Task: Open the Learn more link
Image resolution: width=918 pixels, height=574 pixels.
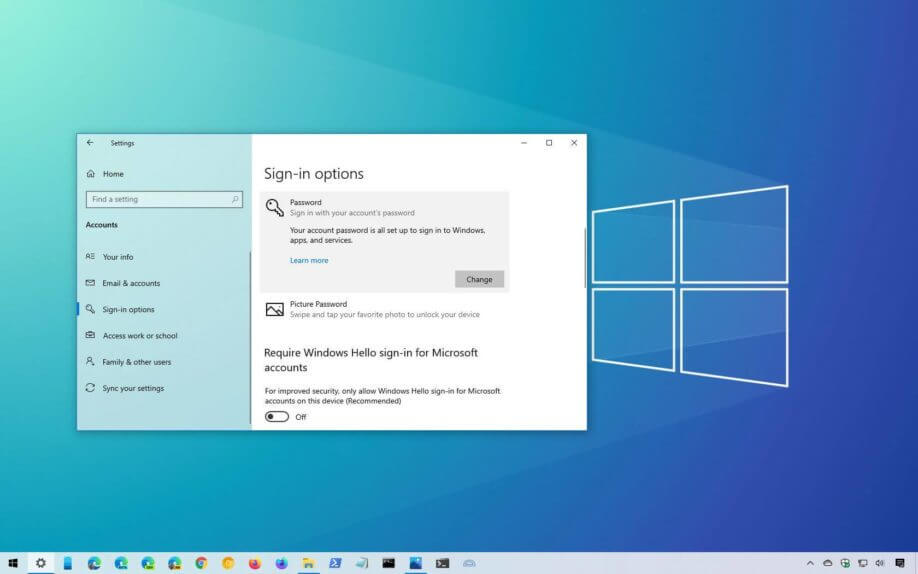Action: (309, 260)
